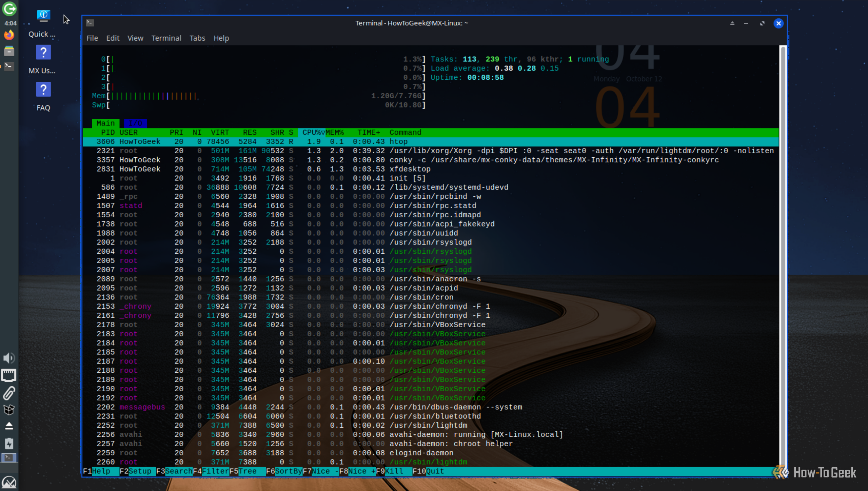Click F6 SortBy in htop footer
The image size is (868, 491).
tap(284, 471)
